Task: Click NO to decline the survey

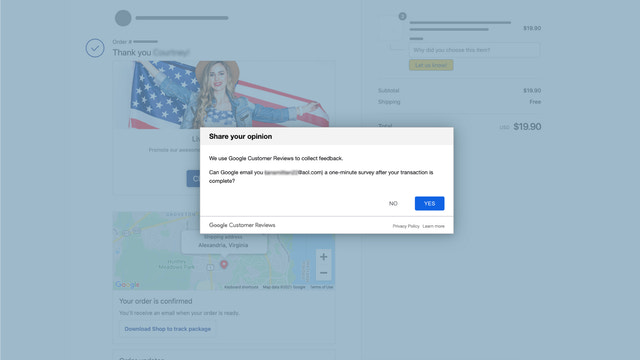Action: (x=393, y=203)
